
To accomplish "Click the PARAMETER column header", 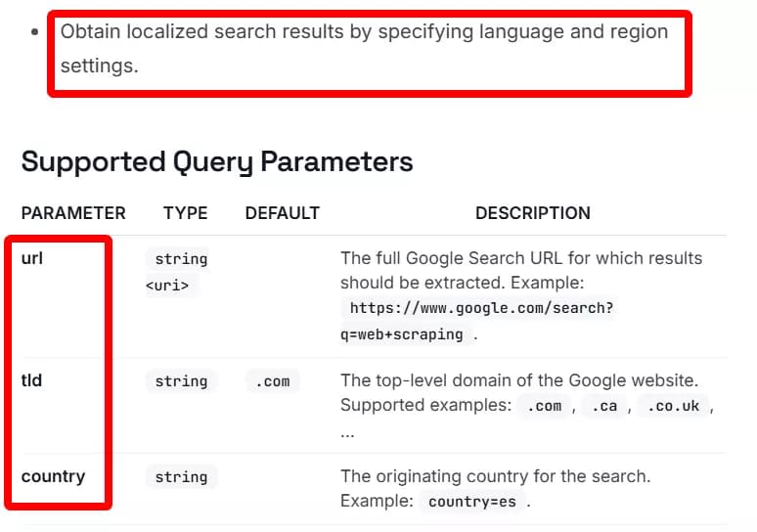I will click(x=73, y=213).
